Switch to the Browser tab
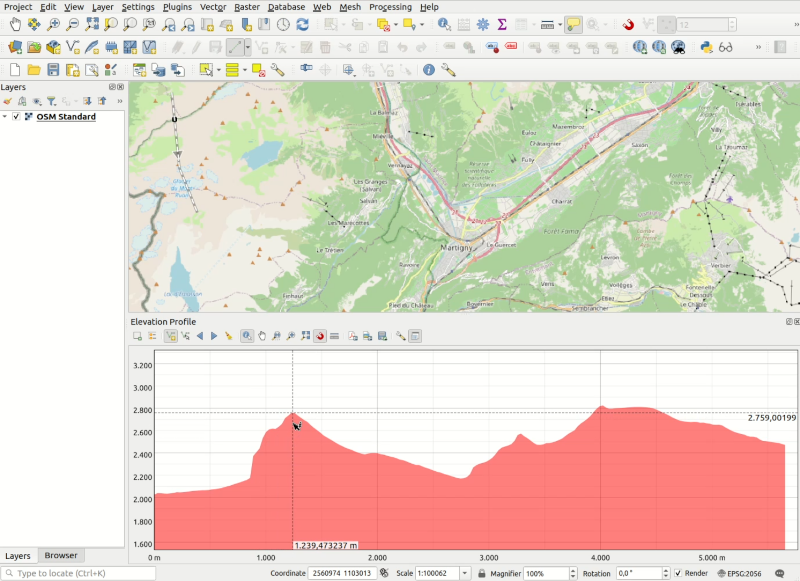 point(61,555)
